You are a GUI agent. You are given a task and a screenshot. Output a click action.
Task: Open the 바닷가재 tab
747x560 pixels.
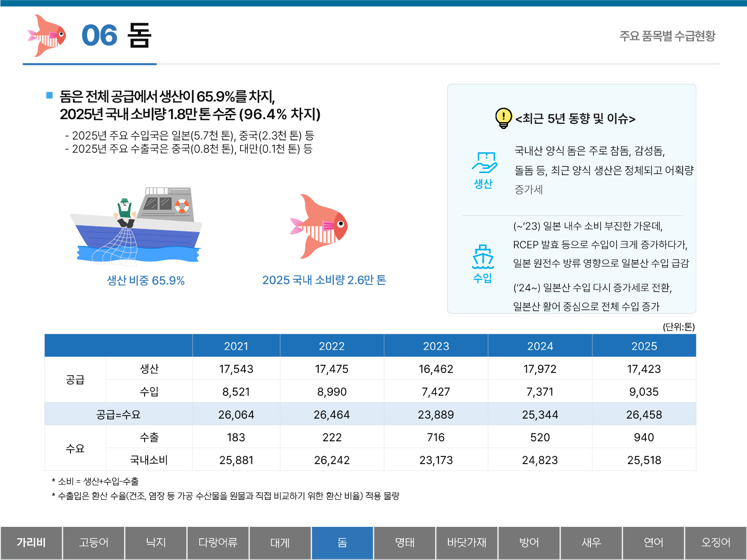coord(467,542)
